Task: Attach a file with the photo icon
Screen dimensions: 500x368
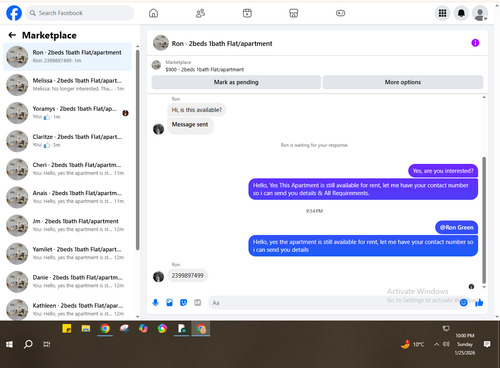Action: tap(169, 303)
